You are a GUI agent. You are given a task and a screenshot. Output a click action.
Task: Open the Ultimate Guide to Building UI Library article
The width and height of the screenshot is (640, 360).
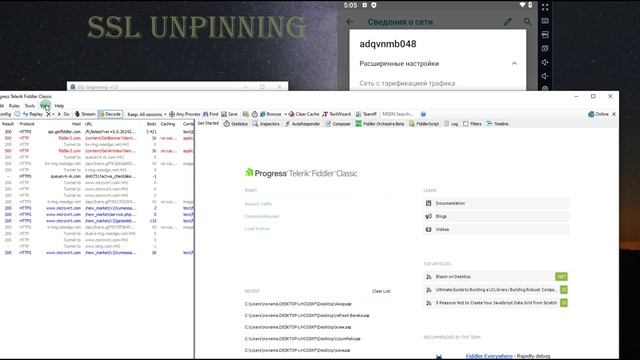tap(496, 290)
